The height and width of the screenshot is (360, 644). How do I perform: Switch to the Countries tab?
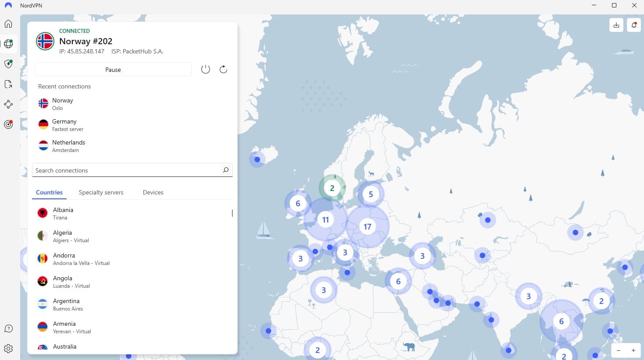(49, 192)
